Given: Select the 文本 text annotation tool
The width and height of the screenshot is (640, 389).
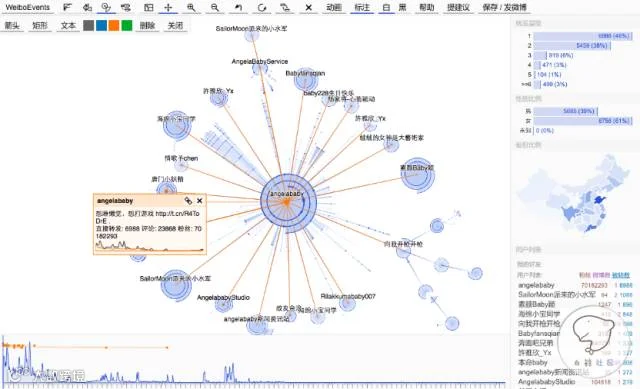Looking at the screenshot, I should click(68, 25).
